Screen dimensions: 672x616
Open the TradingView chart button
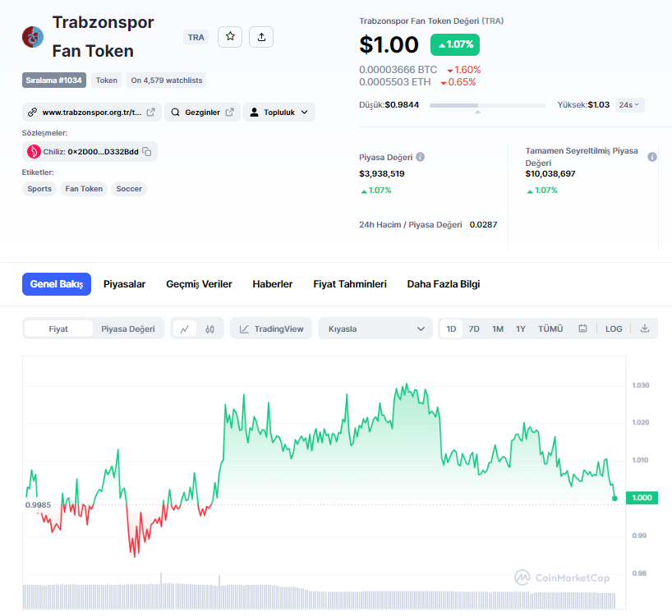click(x=271, y=329)
